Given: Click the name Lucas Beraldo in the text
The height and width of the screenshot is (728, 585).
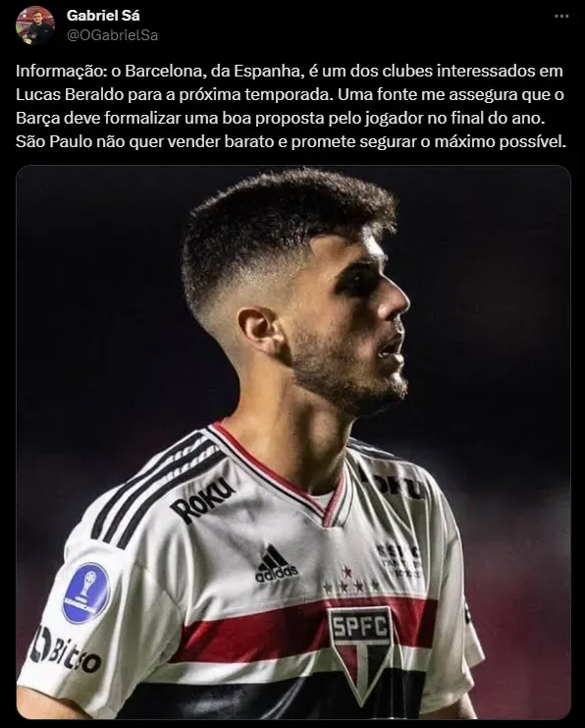Looking at the screenshot, I should point(70,94).
